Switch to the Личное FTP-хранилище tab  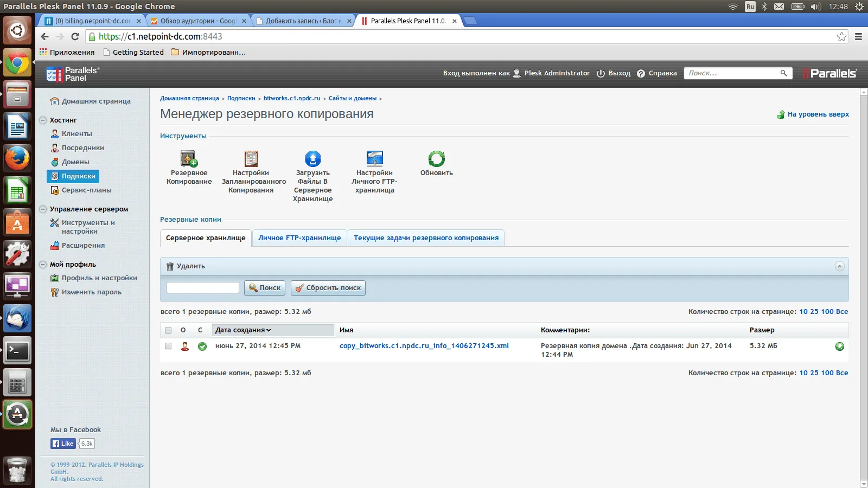coord(299,237)
